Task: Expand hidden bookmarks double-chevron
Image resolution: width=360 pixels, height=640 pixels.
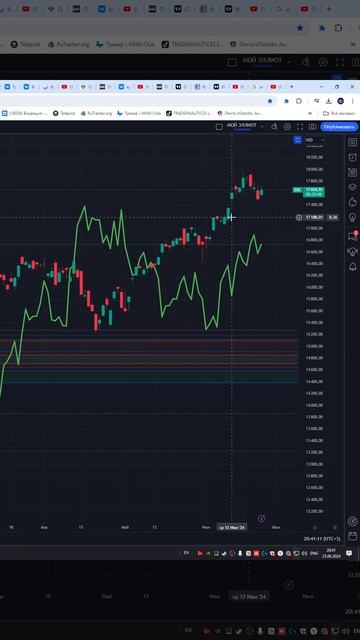Action: [310, 113]
